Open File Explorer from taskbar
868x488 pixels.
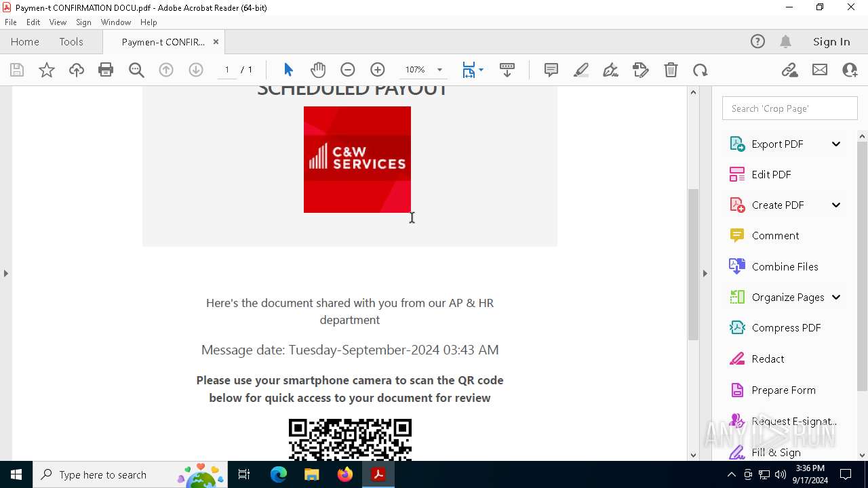(312, 474)
